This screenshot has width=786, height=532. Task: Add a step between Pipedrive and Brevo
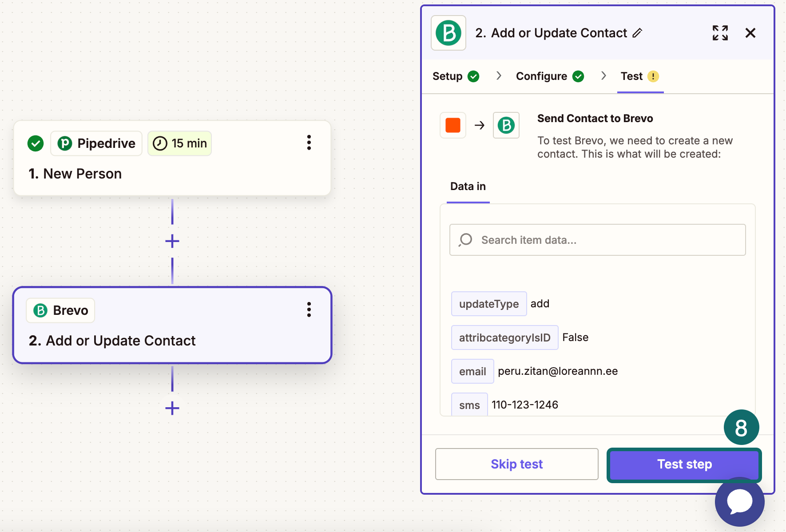(172, 241)
